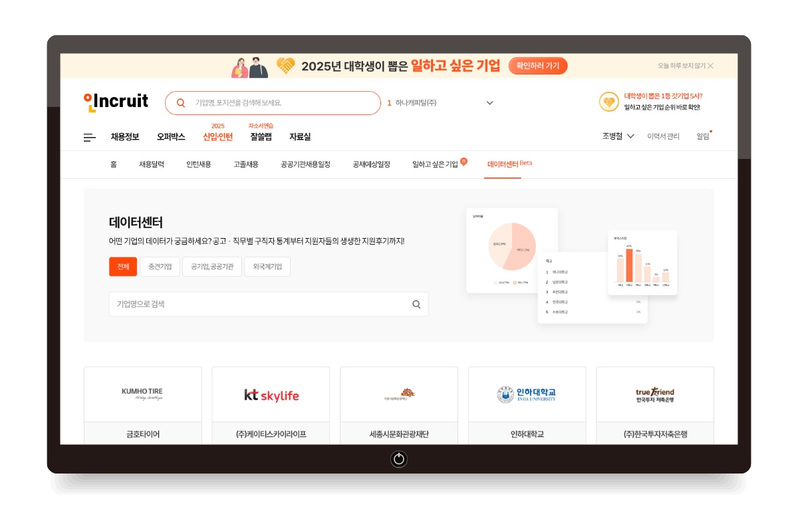This screenshot has height=532, width=798.
Task: Open the true friend 한국투자 저축은행 logo card
Action: click(655, 394)
